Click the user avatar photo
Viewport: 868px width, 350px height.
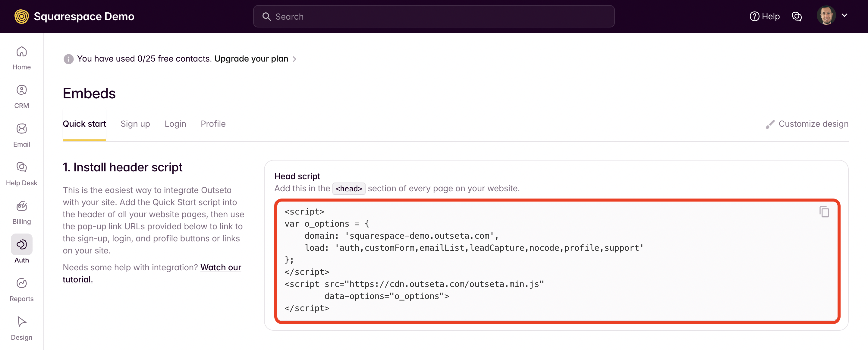point(826,15)
